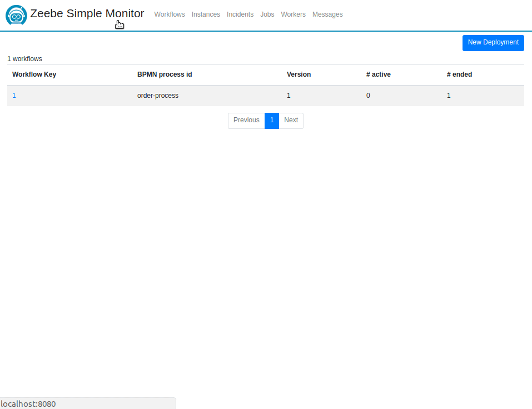
Task: Click the '1 workflows' count text
Action: pyautogui.click(x=25, y=59)
